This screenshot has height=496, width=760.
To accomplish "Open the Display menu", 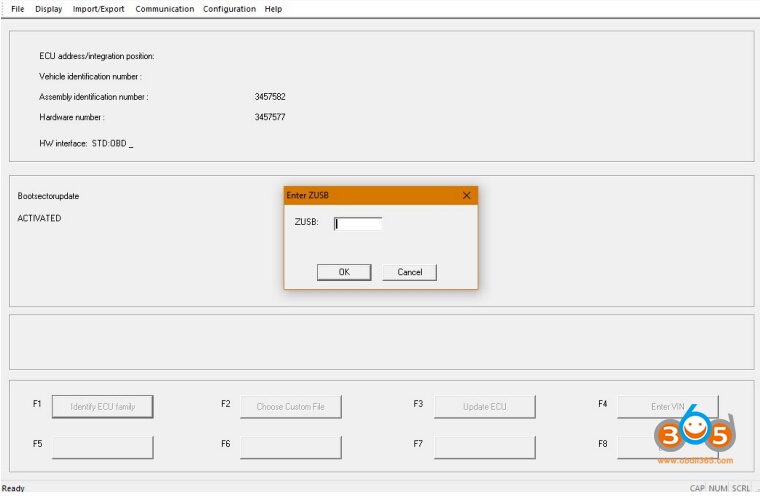I will [x=48, y=9].
